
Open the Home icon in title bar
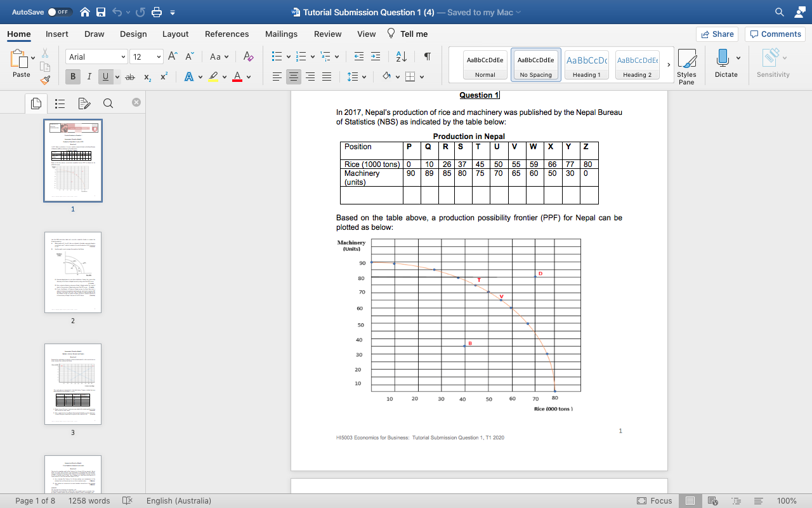(x=85, y=12)
